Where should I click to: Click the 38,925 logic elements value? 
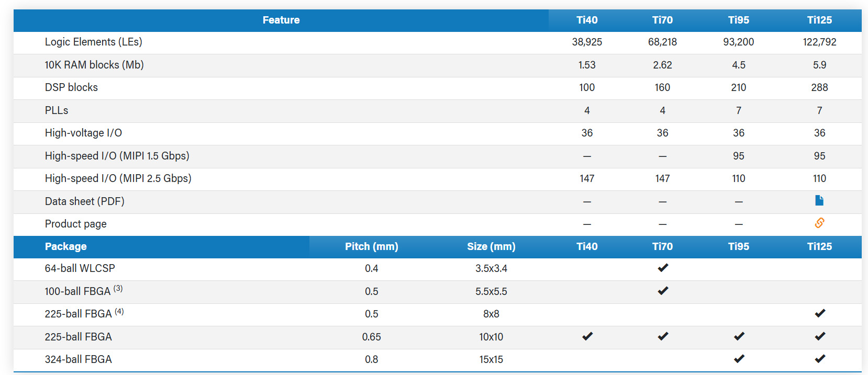(587, 42)
